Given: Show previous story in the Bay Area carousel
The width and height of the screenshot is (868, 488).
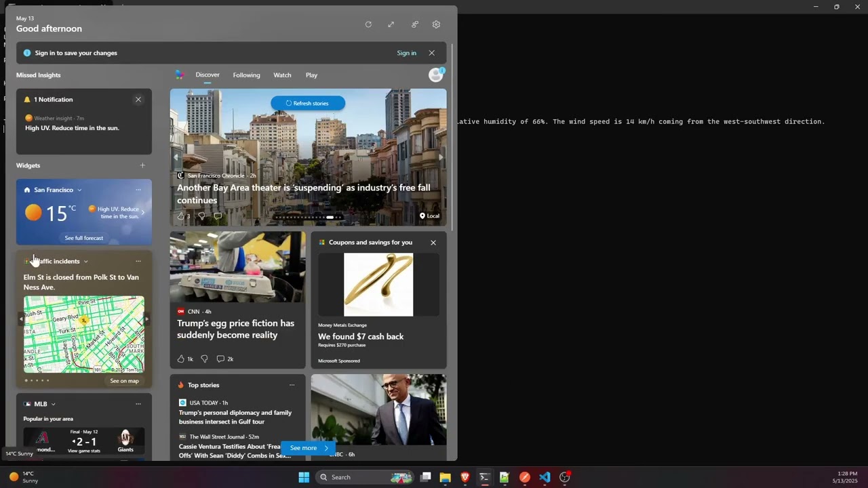Looking at the screenshot, I should coord(176,157).
